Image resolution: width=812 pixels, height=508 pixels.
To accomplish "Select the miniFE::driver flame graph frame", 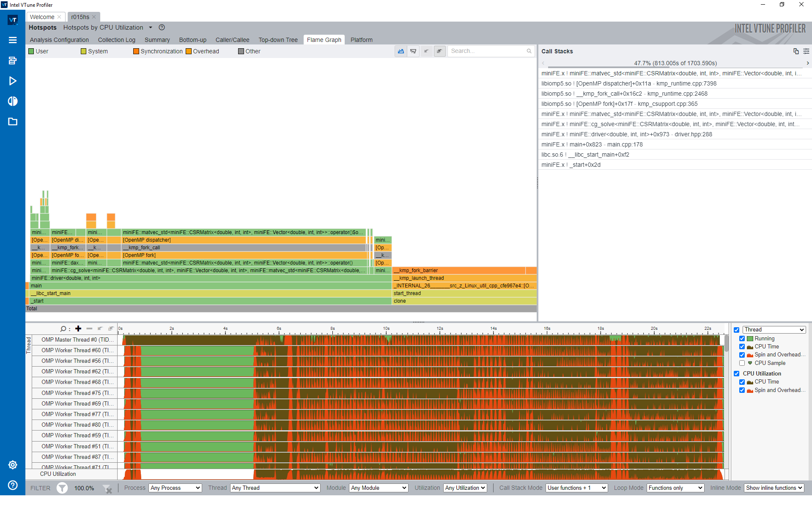I will coord(211,278).
